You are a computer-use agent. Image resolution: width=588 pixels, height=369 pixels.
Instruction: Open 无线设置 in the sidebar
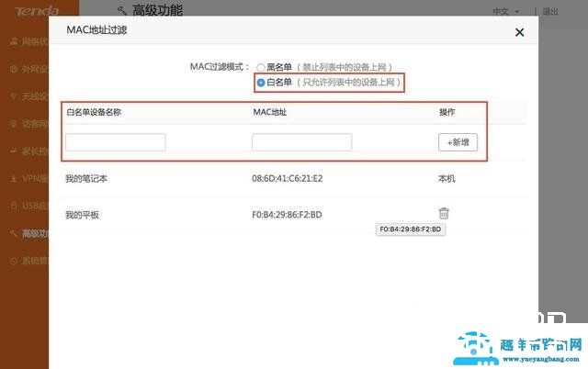[x=29, y=96]
